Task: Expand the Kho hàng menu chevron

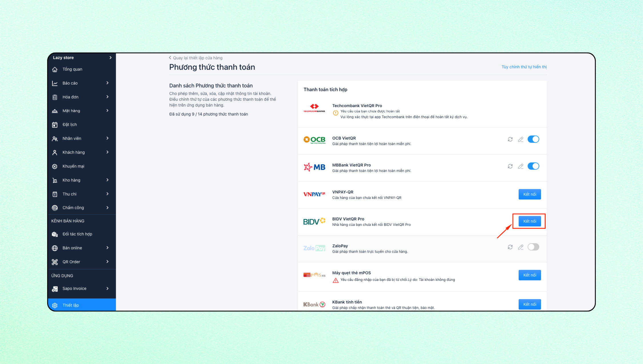Action: pos(107,180)
